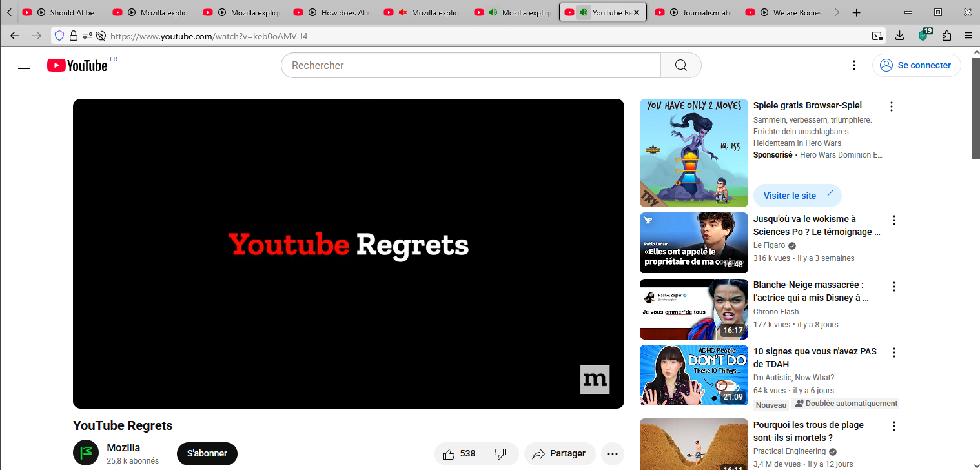This screenshot has width=980, height=470.
Task: Click the dislike thumbs-down button
Action: 501,454
